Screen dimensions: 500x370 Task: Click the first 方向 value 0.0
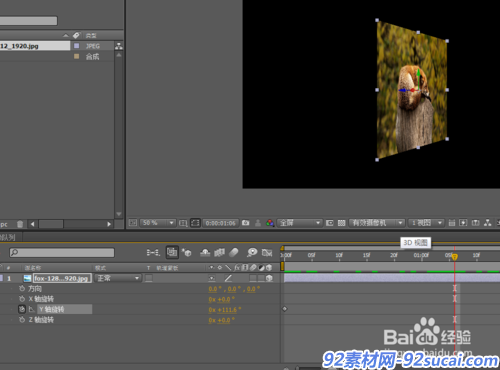213,289
